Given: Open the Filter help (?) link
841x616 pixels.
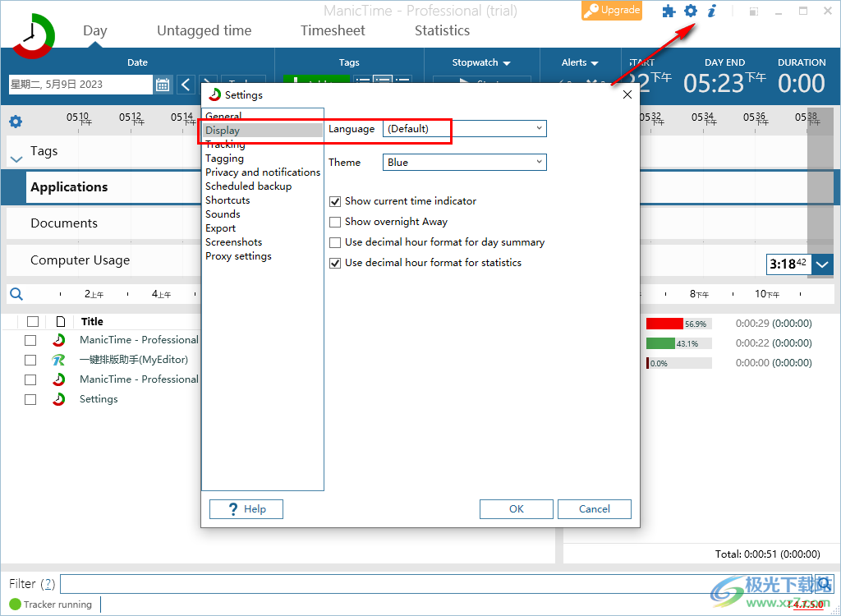Looking at the screenshot, I should pyautogui.click(x=48, y=584).
